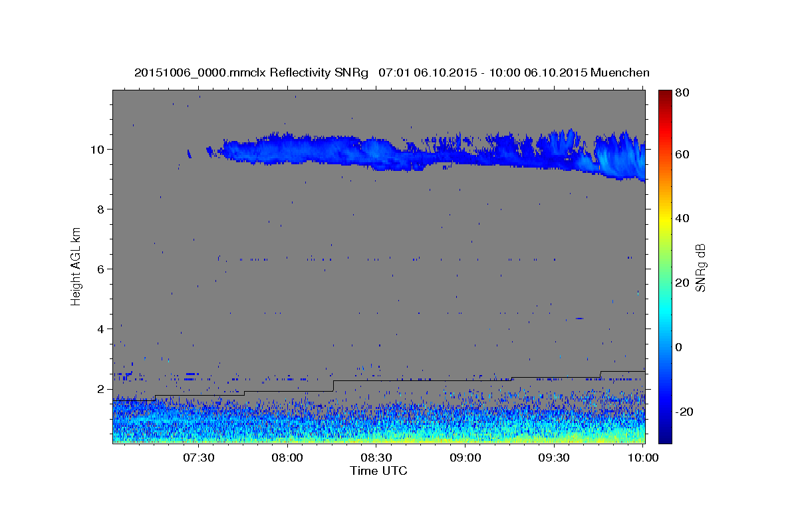Click the 08:00 time tick label
The height and width of the screenshot is (532, 798).
pyautogui.click(x=287, y=458)
